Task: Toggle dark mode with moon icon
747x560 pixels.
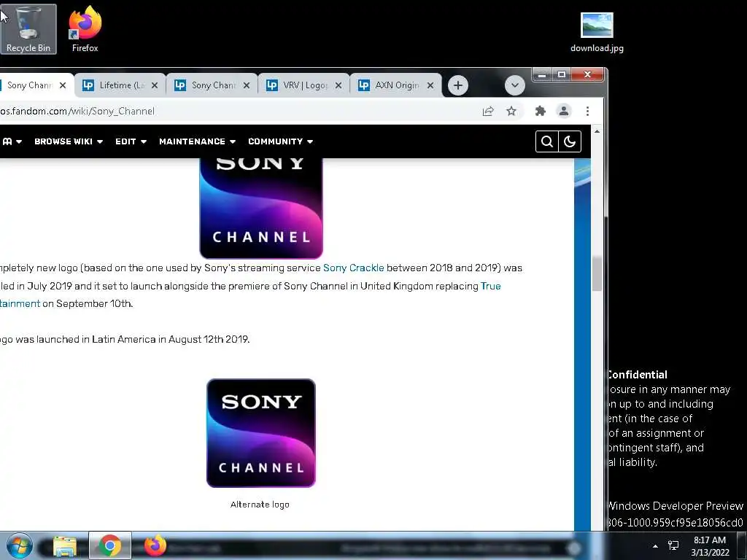Action: pyautogui.click(x=569, y=141)
